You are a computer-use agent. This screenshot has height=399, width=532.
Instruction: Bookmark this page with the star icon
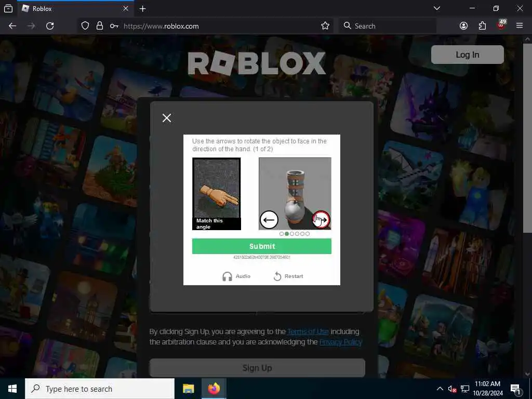[x=325, y=26]
